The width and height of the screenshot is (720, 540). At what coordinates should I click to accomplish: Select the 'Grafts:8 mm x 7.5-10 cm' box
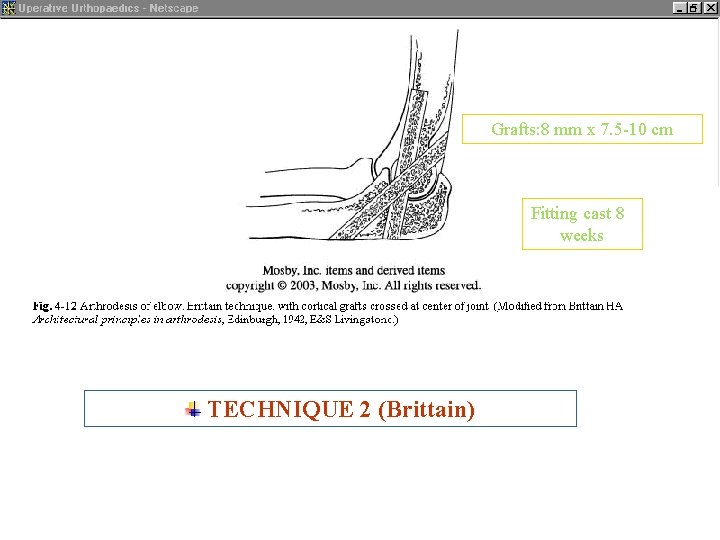[582, 129]
